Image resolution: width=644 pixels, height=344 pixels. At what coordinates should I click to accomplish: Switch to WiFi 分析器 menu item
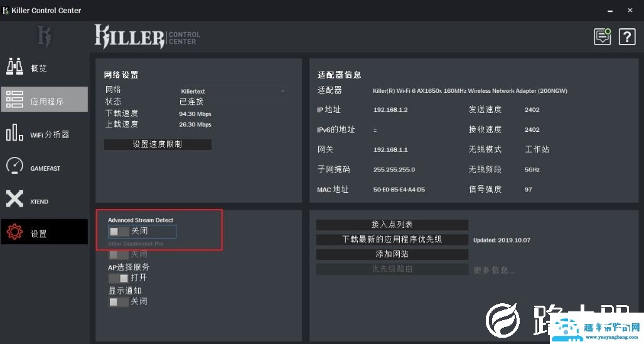[45, 133]
